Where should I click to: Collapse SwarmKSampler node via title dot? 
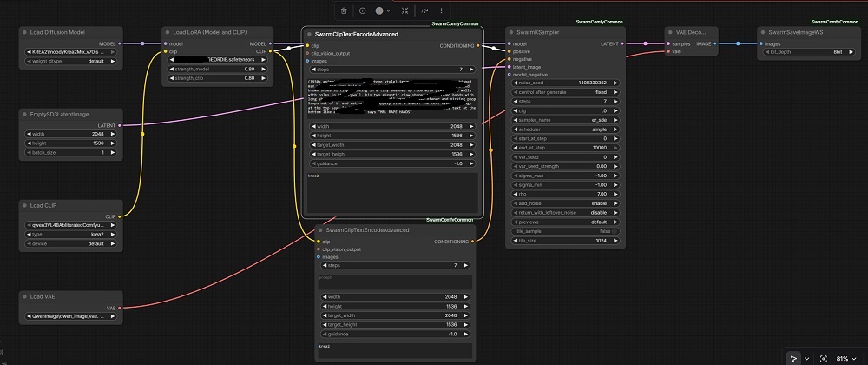tap(511, 33)
